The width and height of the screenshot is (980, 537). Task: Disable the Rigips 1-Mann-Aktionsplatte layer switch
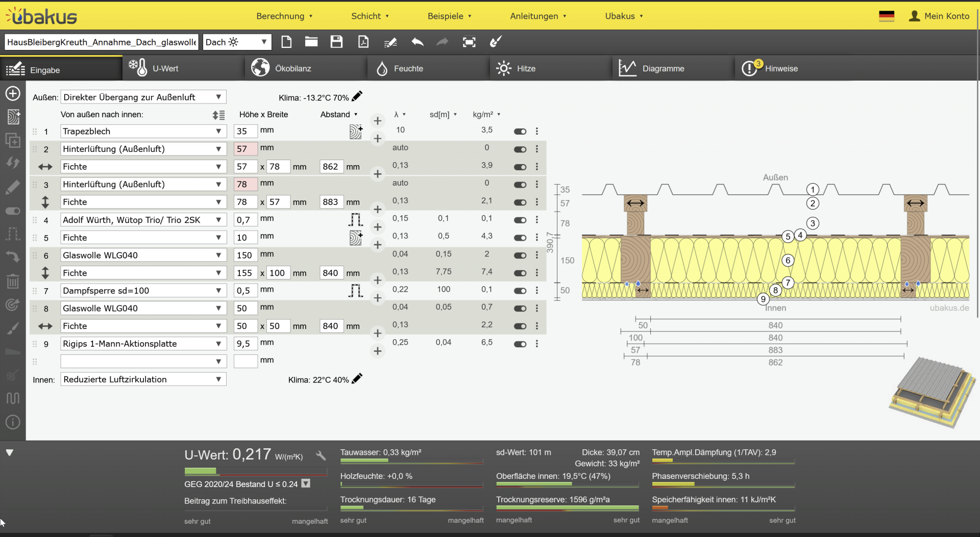coord(520,344)
